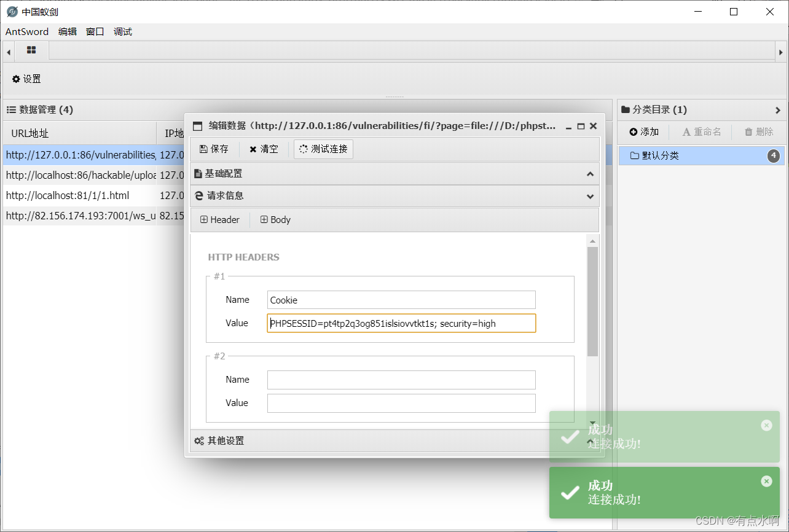Click 添加 in the category panel

[644, 132]
